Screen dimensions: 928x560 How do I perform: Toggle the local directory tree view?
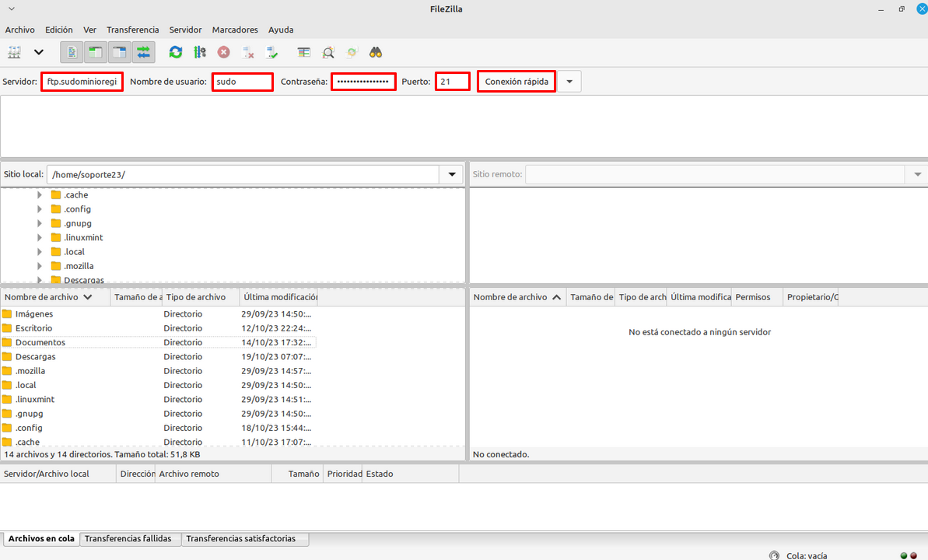pos(95,52)
